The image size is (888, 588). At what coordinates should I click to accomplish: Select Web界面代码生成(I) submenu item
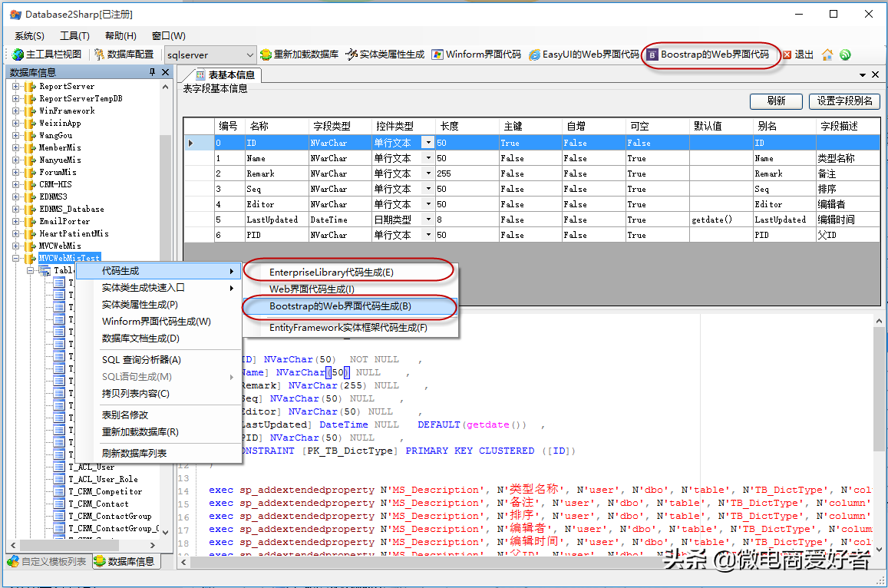(x=350, y=289)
